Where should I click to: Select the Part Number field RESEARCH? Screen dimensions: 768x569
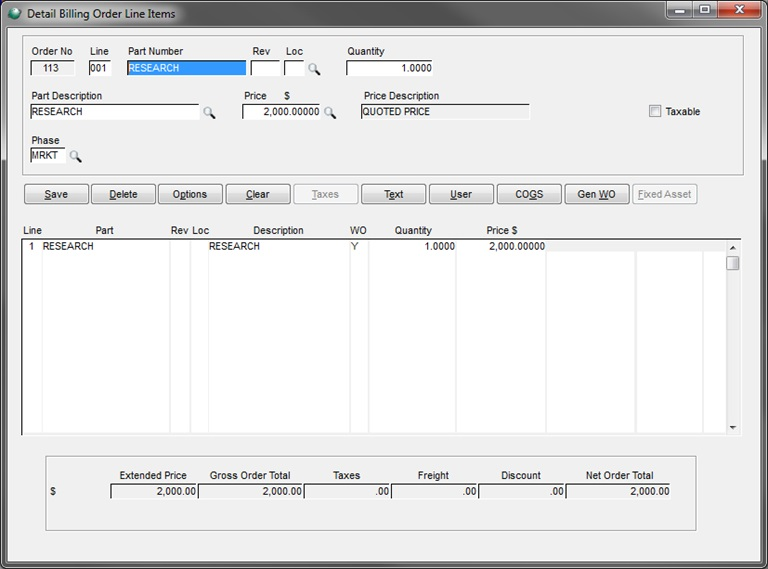tap(186, 68)
